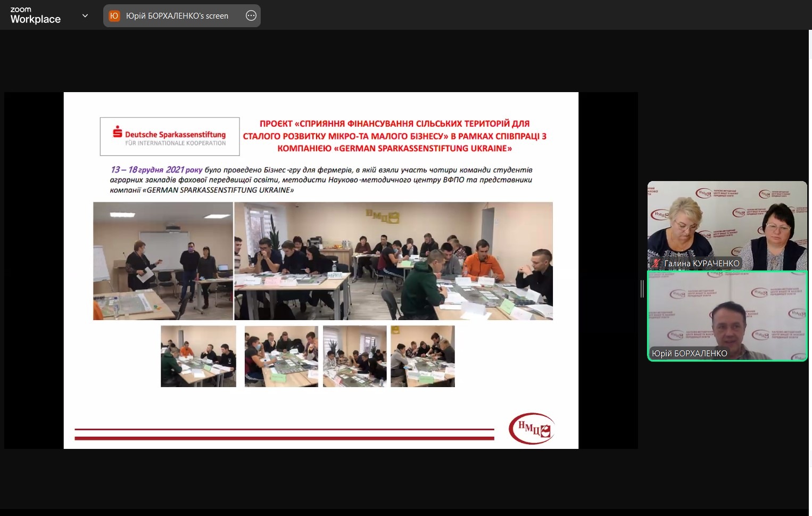The width and height of the screenshot is (812, 516).
Task: Click the whiteboard presenter photo on slide
Action: (163, 261)
